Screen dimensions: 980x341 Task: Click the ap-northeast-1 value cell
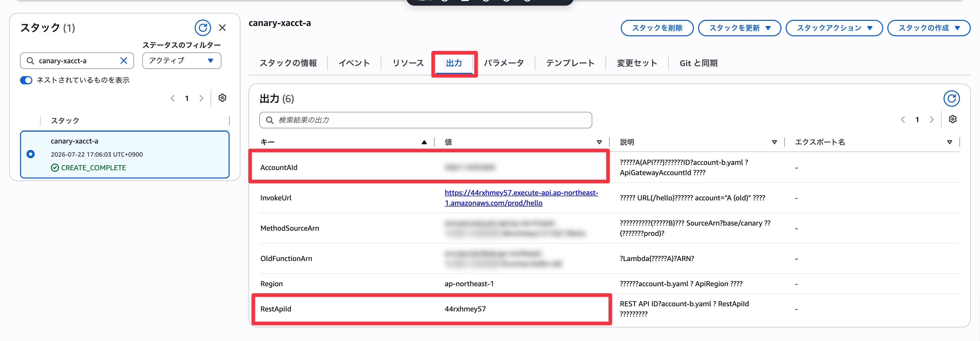[469, 284]
